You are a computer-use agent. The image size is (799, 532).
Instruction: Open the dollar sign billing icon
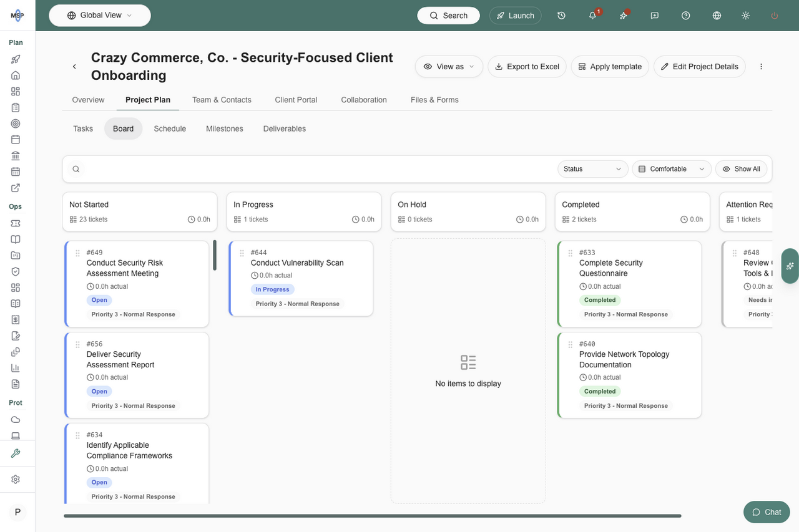point(16,319)
